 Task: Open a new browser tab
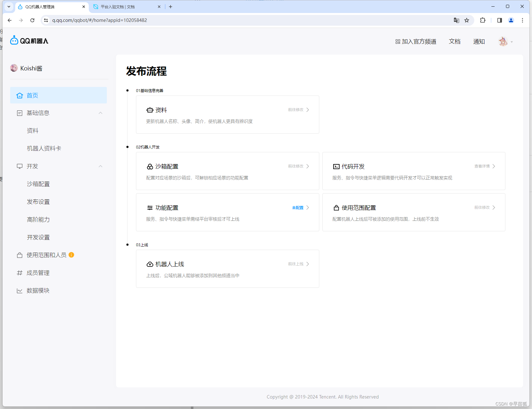pos(171,7)
